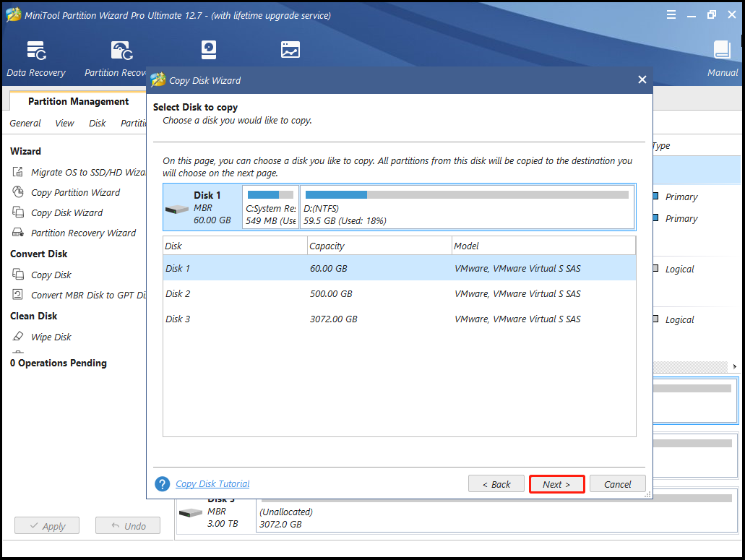Click Convert MBR Disk to GPT icon
Viewport: 745px width, 560px height.
18,295
